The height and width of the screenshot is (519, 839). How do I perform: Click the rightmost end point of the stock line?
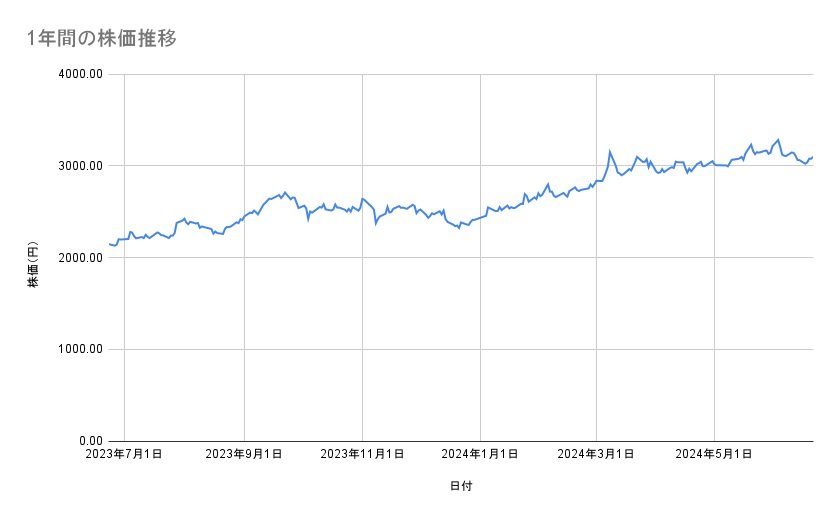(812, 157)
